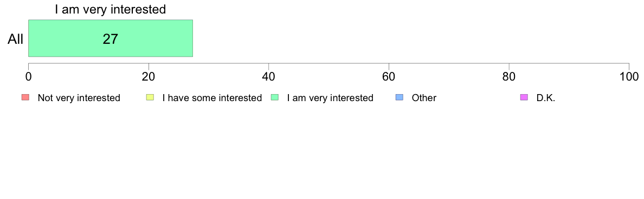
Task: Select the Not very interested legend label
Action: click(79, 98)
